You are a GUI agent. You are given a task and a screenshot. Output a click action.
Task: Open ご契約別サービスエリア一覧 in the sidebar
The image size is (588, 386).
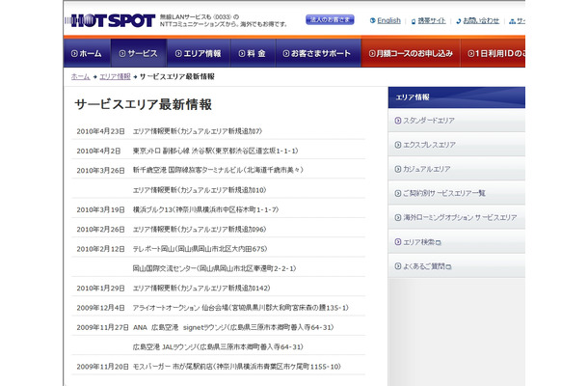tap(456, 193)
